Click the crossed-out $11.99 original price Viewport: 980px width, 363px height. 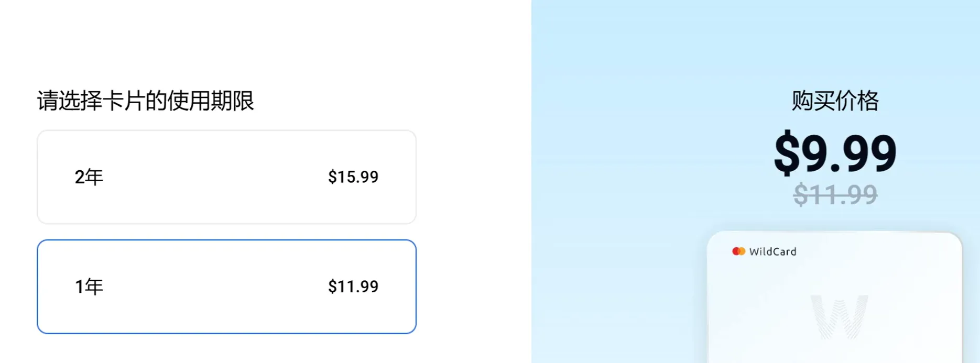[835, 195]
